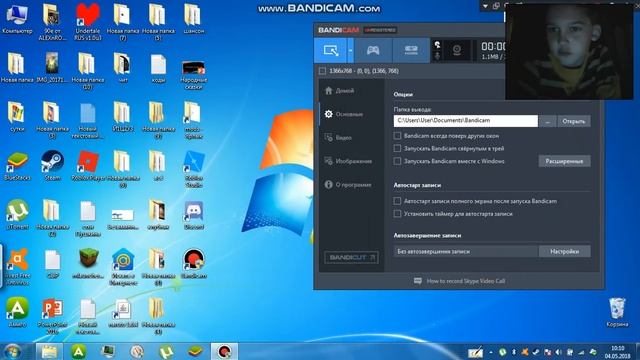Click the Открыть button
Screen dimensions: 640x360
tap(573, 121)
